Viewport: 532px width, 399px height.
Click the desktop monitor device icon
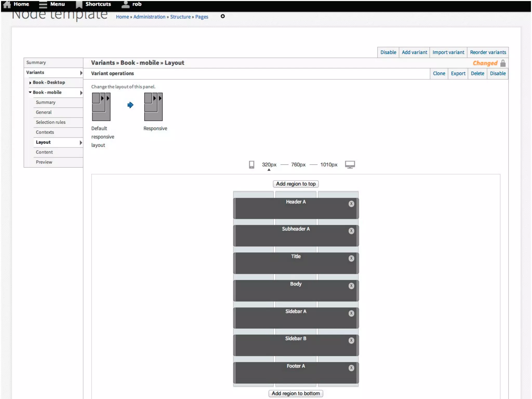click(350, 164)
